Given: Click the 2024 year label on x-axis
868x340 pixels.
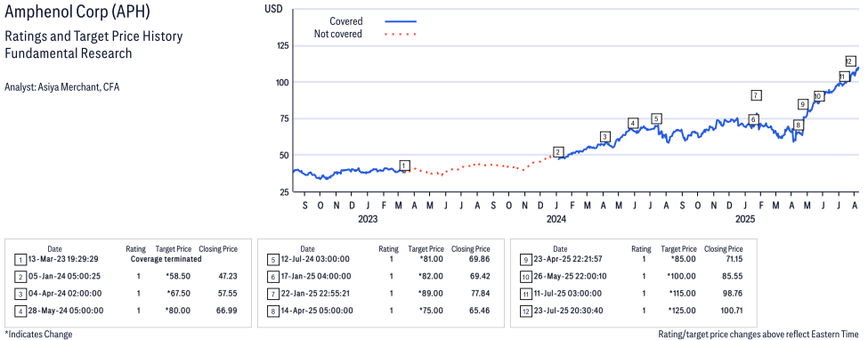Looking at the screenshot, I should [556, 219].
